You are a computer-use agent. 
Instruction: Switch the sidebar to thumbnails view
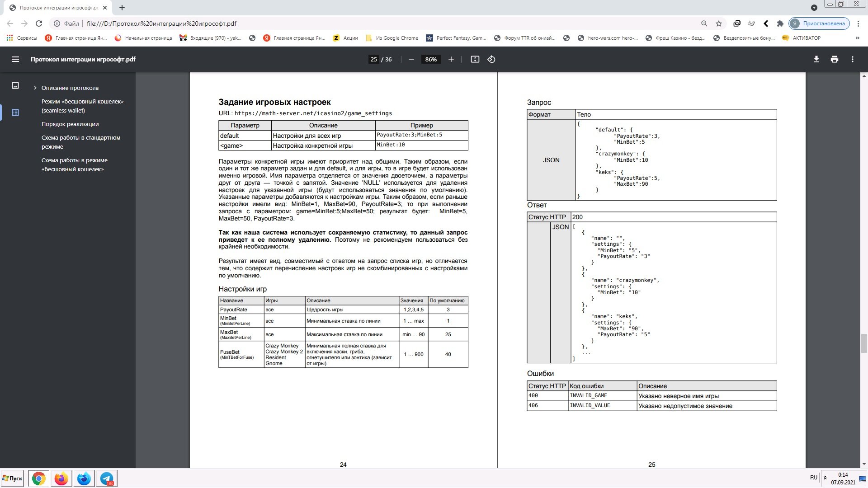15,85
